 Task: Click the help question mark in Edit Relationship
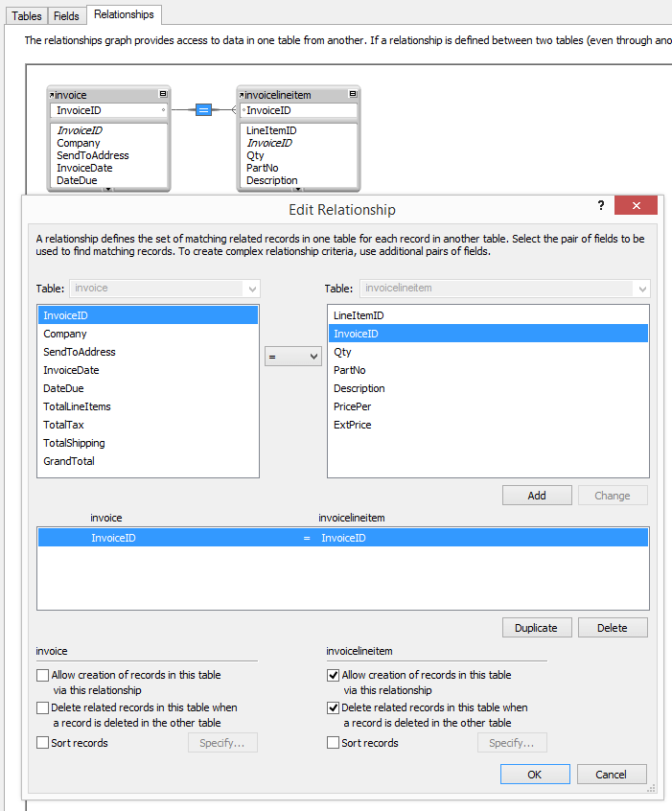click(601, 205)
